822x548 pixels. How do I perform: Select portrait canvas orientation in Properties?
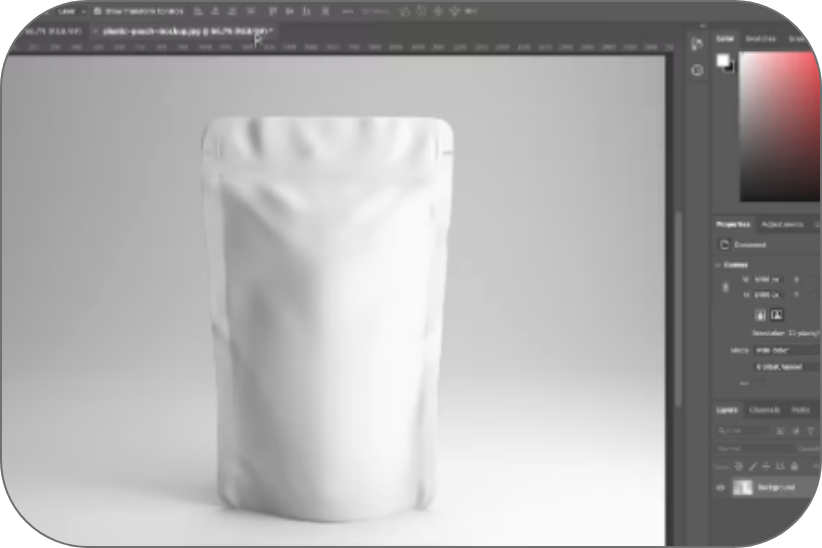pyautogui.click(x=760, y=314)
